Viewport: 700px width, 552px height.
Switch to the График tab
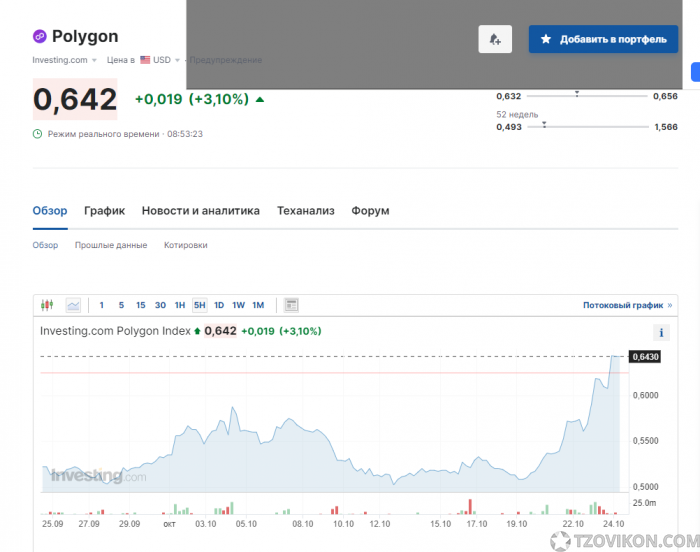click(x=104, y=211)
